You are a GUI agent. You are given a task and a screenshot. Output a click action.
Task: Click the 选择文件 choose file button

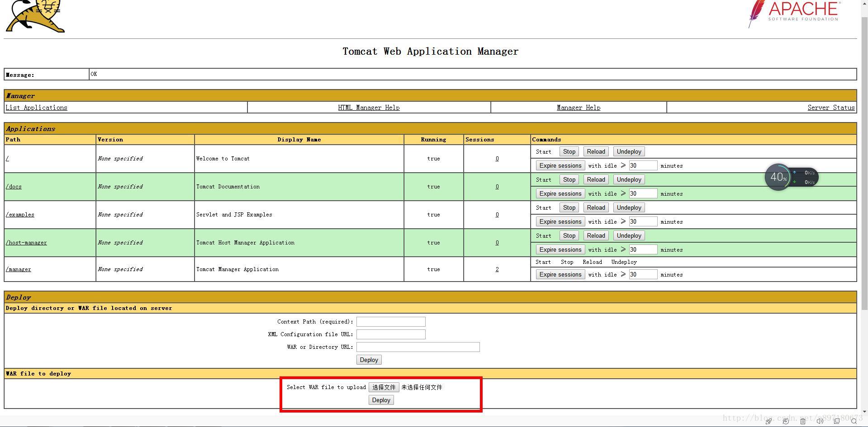pyautogui.click(x=384, y=388)
